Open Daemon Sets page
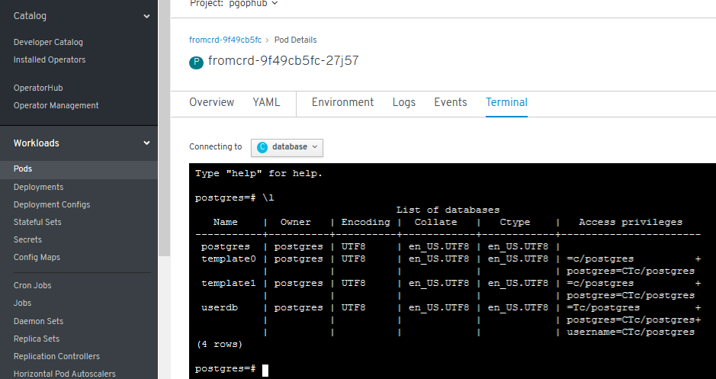 click(38, 321)
